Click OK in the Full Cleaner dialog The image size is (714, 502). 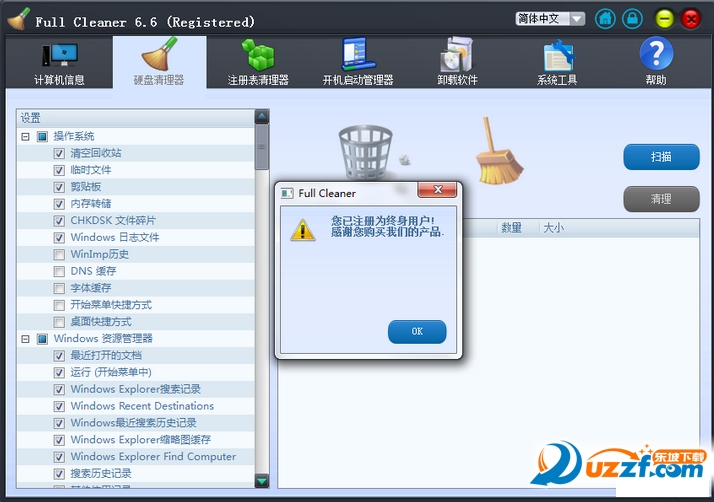tap(417, 331)
